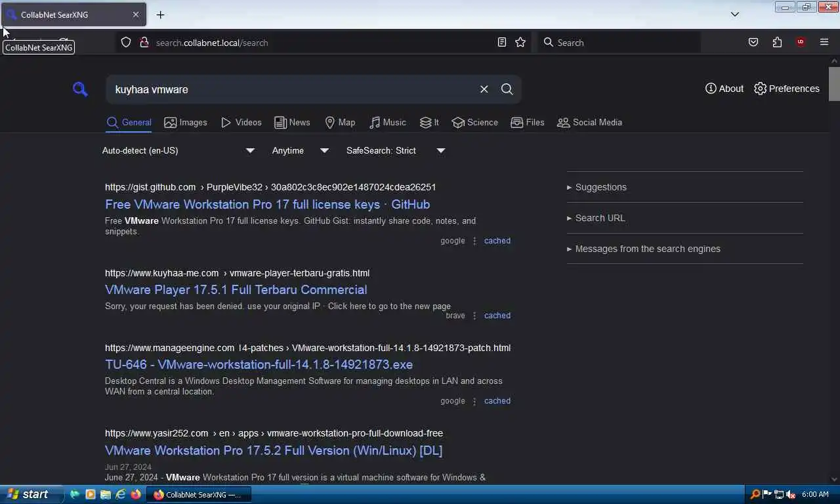
Task: Click the scrollbar down arrow
Action: [834, 480]
